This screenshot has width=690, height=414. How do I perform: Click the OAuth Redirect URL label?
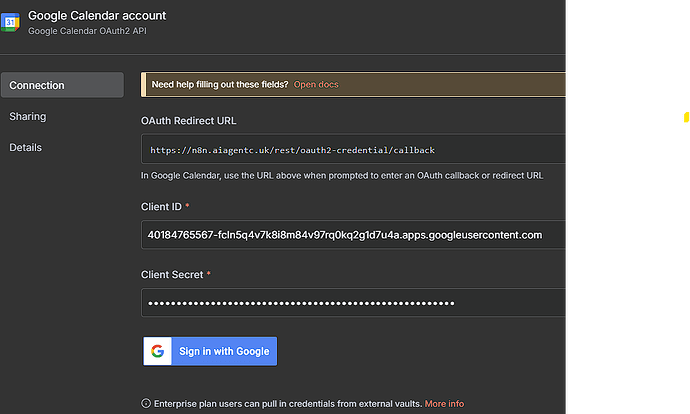[x=188, y=121]
